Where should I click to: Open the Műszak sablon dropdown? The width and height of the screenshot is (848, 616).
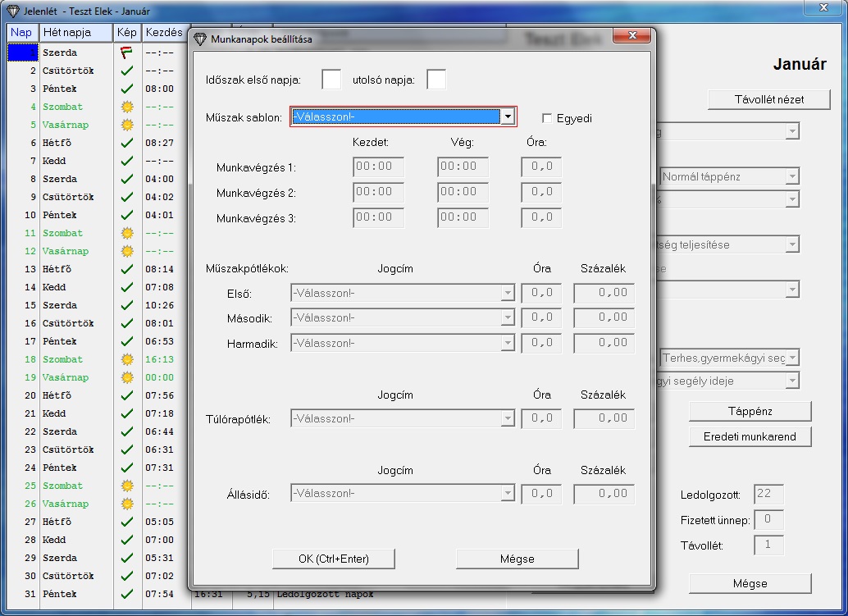click(x=508, y=117)
